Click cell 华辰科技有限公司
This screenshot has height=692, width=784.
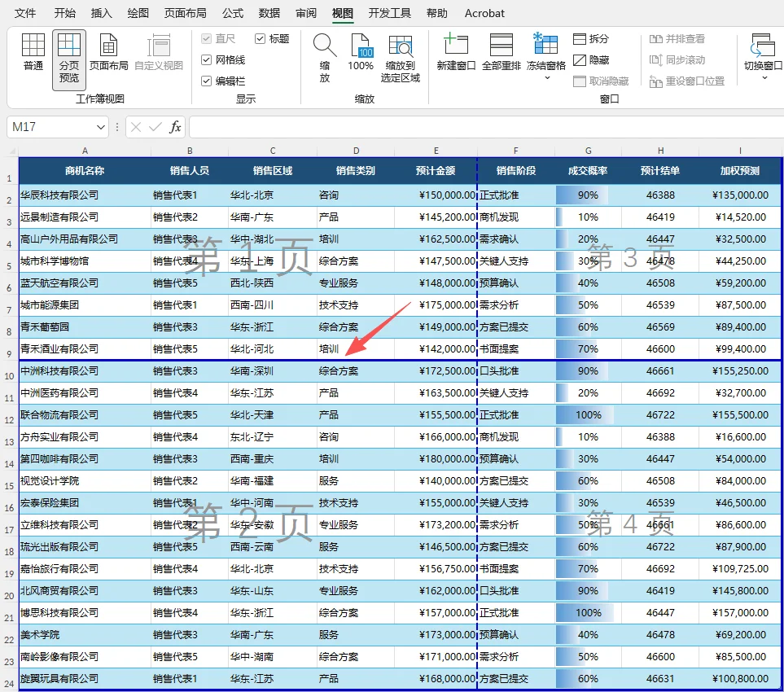tap(85, 195)
